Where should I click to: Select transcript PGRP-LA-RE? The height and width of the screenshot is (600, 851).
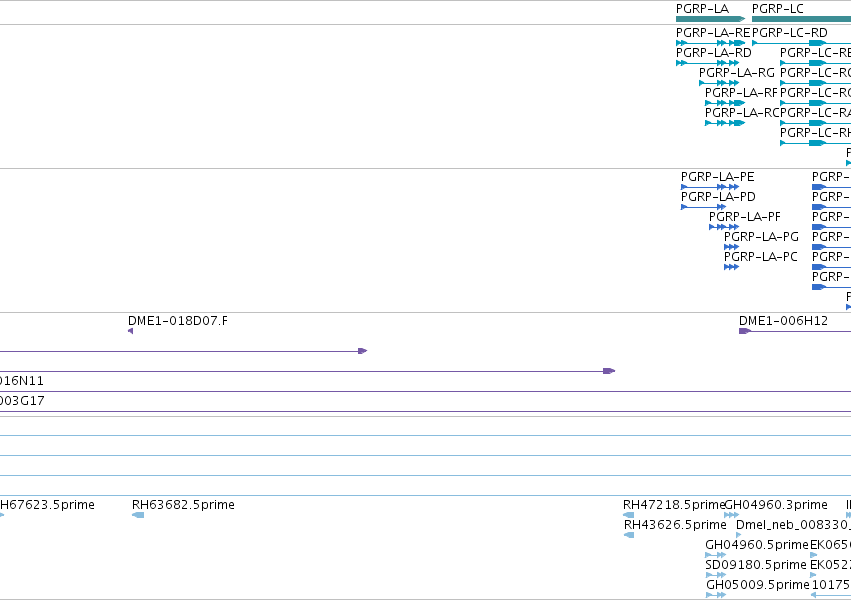(713, 33)
